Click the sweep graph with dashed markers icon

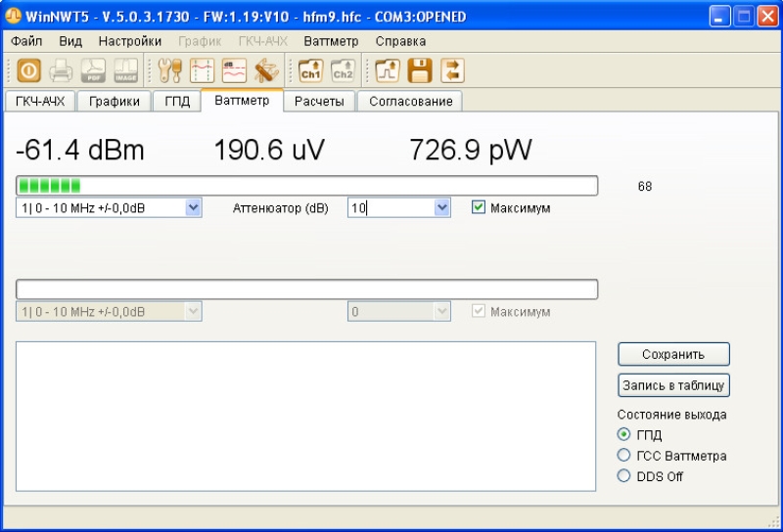click(202, 70)
